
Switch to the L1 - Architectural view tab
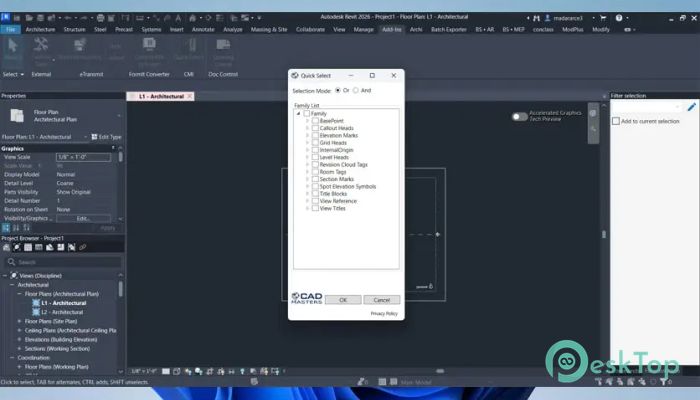click(x=161, y=96)
